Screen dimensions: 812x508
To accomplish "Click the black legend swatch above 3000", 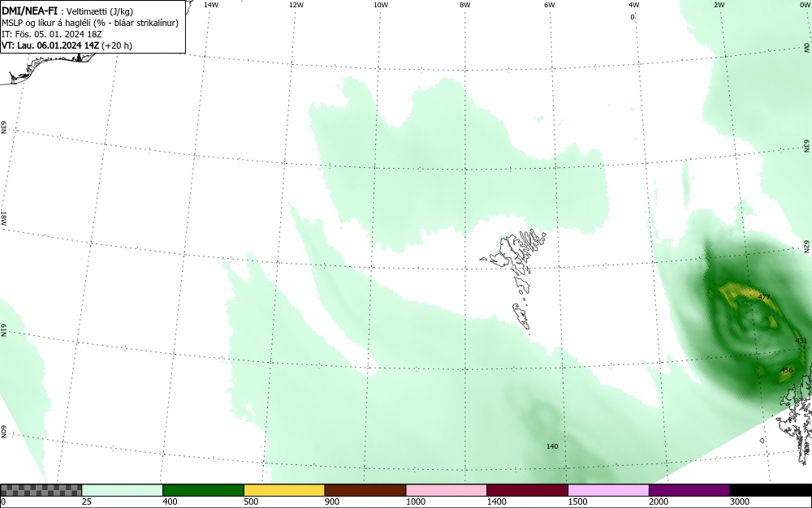I will [771, 490].
